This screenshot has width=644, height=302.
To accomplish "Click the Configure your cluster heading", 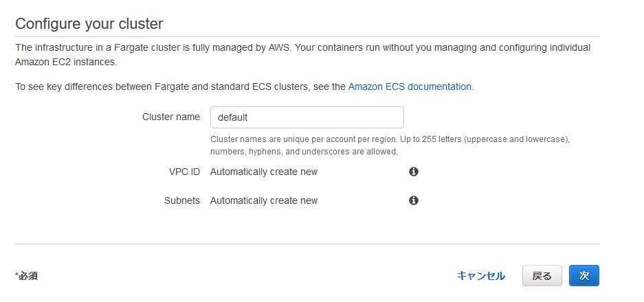I will coord(89,24).
